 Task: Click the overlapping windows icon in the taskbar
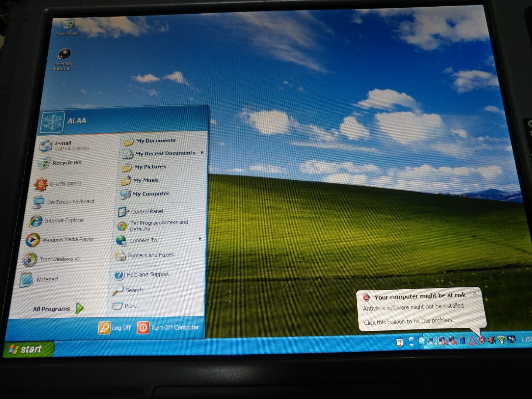coord(412,339)
